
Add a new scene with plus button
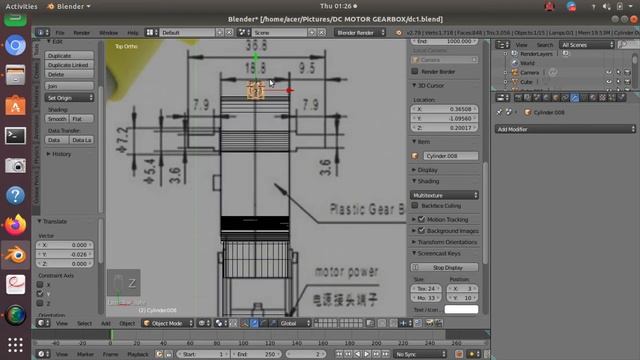coord(312,32)
